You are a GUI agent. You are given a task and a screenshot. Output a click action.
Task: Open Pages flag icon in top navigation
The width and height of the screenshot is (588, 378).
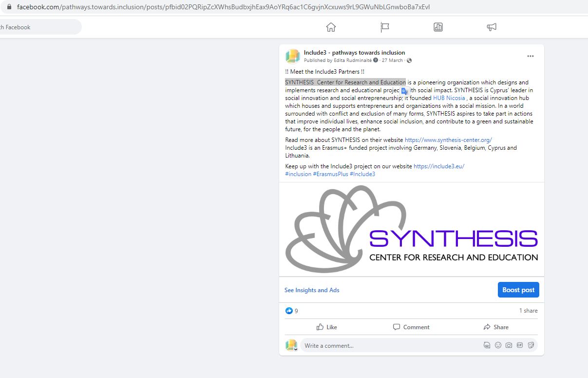coord(385,27)
